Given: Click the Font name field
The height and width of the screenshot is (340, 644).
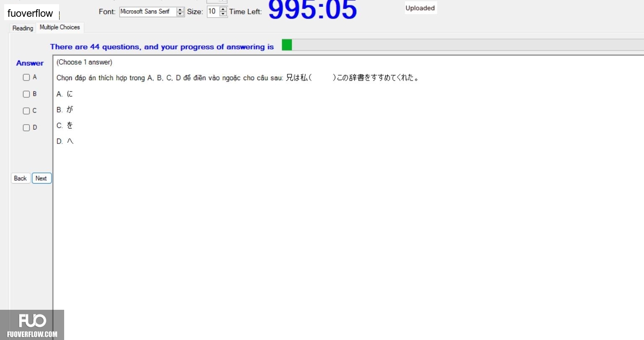Looking at the screenshot, I should (x=148, y=12).
